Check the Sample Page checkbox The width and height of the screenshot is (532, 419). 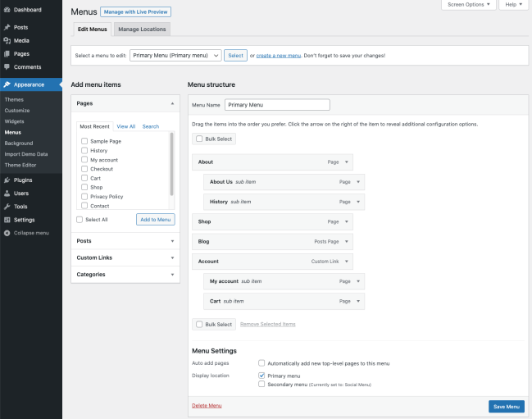(84, 141)
